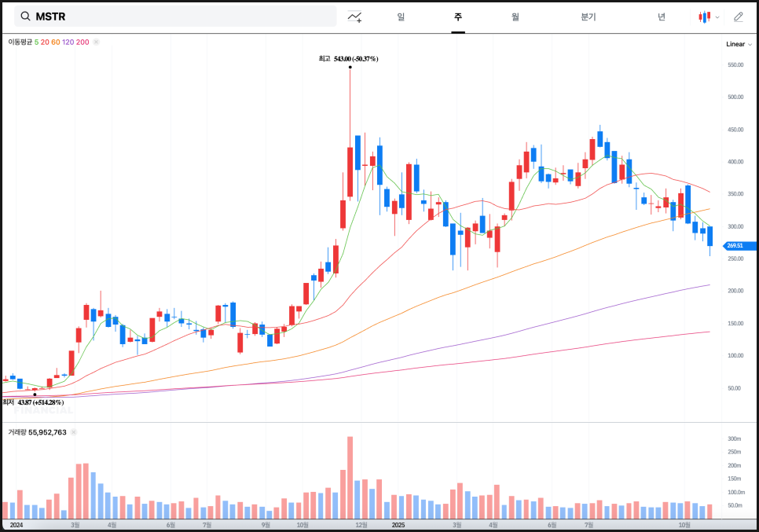This screenshot has height=532, width=759.
Task: Close the volume (거래량) indicator panel
Action: point(74,432)
